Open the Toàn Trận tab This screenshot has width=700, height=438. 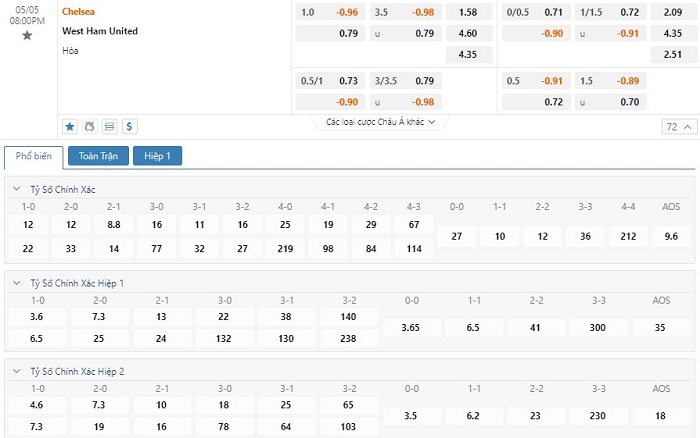(x=98, y=156)
